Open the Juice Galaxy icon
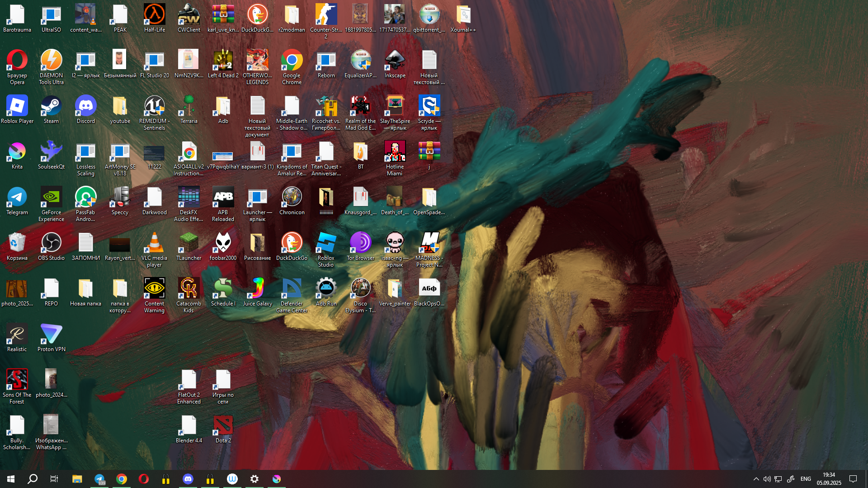 257,292
